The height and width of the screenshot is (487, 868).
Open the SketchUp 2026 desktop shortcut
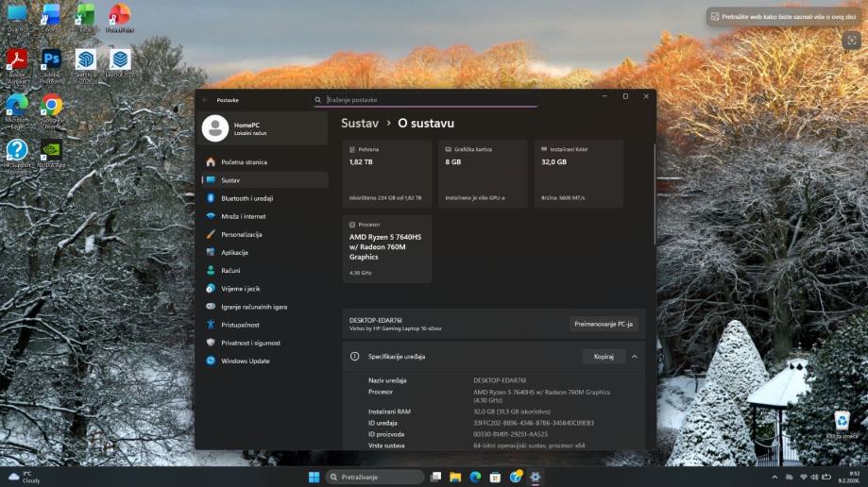click(85, 63)
